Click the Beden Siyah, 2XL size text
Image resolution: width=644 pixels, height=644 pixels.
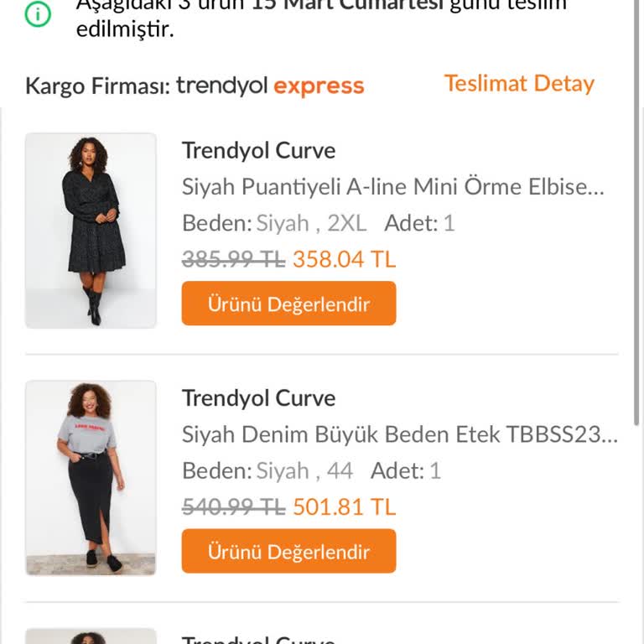point(274,223)
